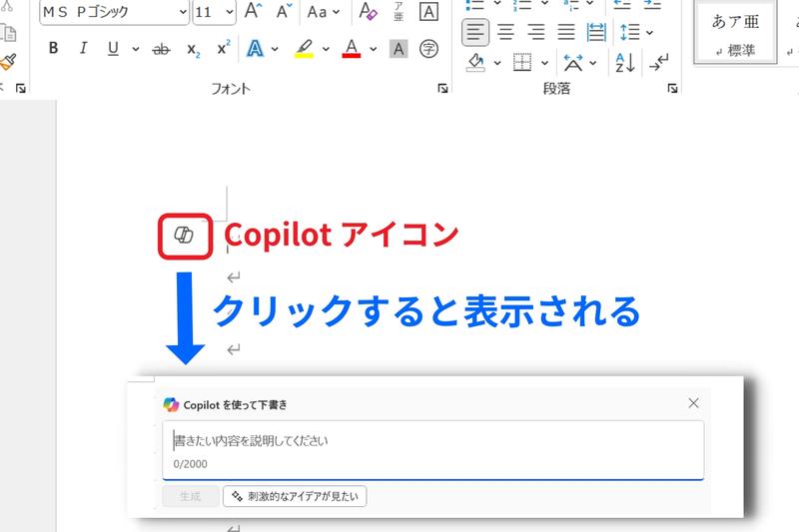
Task: Close the Copilot draft dialog
Action: pyautogui.click(x=693, y=403)
